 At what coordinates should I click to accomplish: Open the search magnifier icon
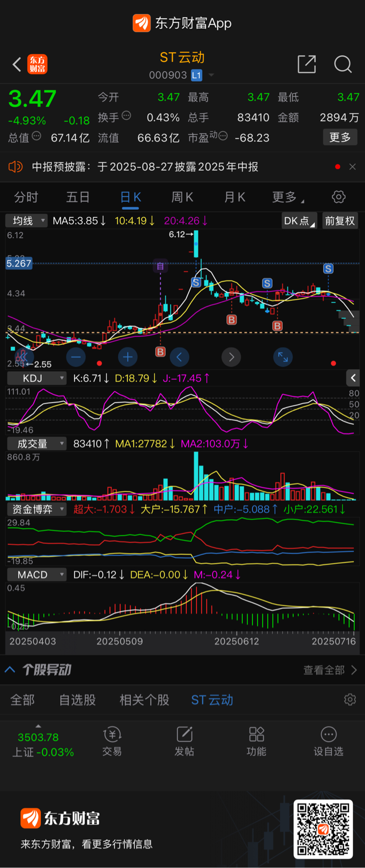point(343,64)
